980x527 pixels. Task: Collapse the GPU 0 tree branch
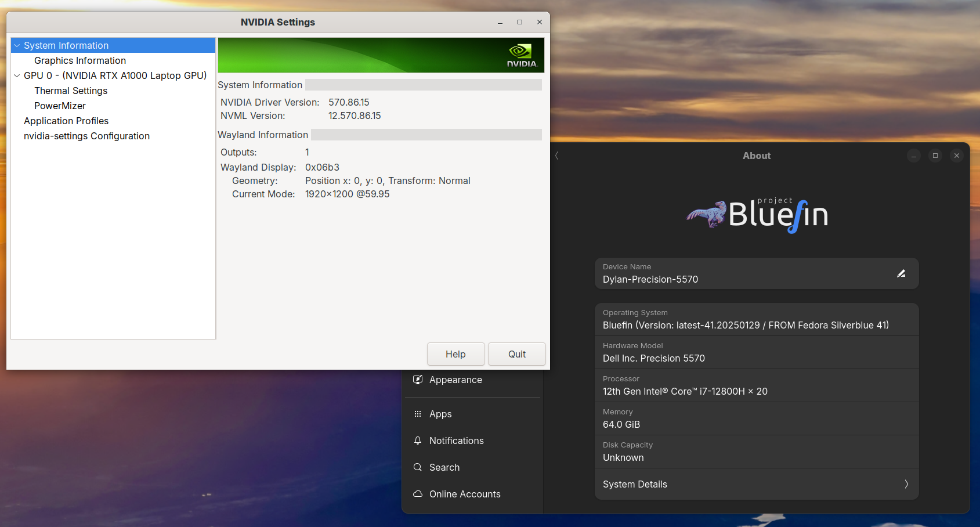(17, 75)
